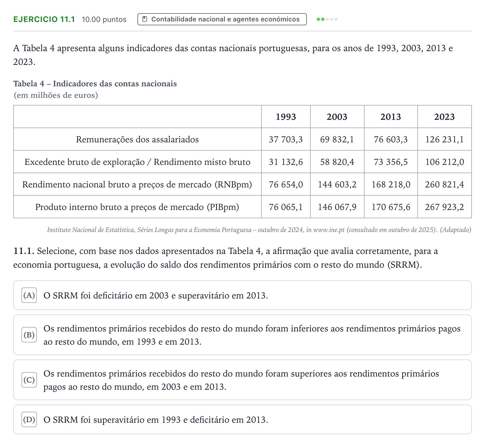This screenshot has width=485, height=448.
Task: Click the cell value 37 703,3
Action: click(x=286, y=139)
